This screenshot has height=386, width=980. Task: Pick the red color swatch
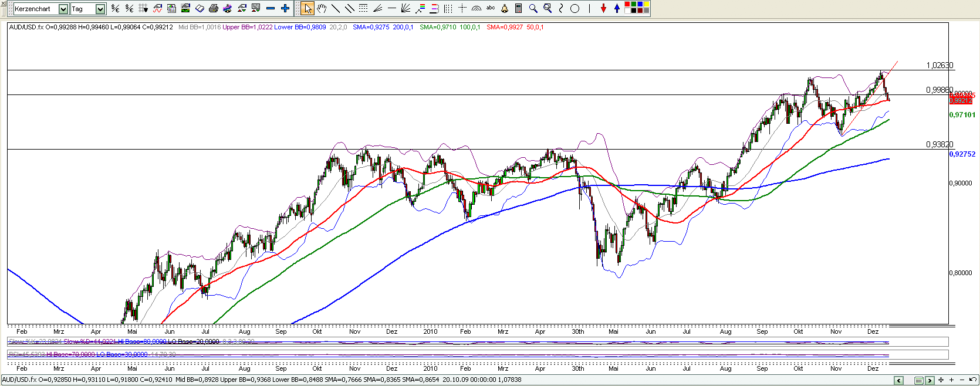pyautogui.click(x=628, y=5)
